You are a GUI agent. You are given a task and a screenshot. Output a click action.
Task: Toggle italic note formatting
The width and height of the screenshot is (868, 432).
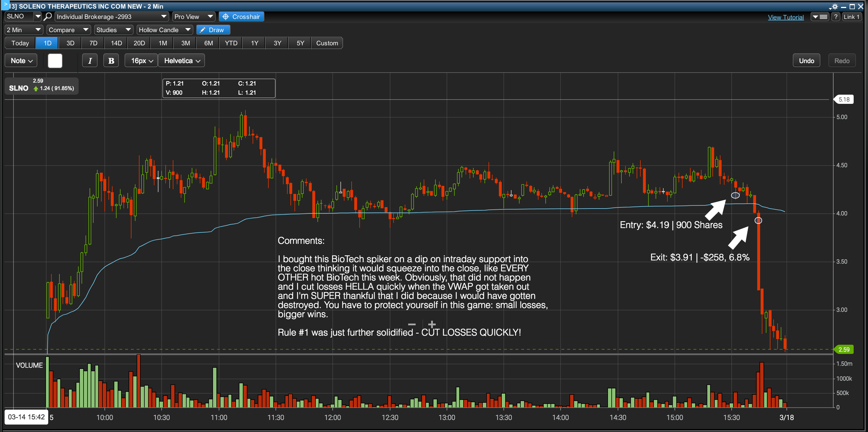[x=90, y=61]
